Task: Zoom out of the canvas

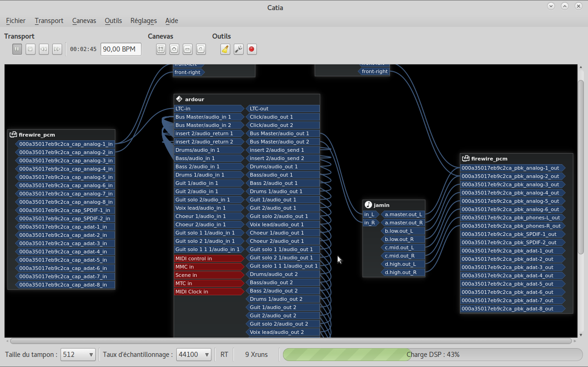Action: point(187,49)
